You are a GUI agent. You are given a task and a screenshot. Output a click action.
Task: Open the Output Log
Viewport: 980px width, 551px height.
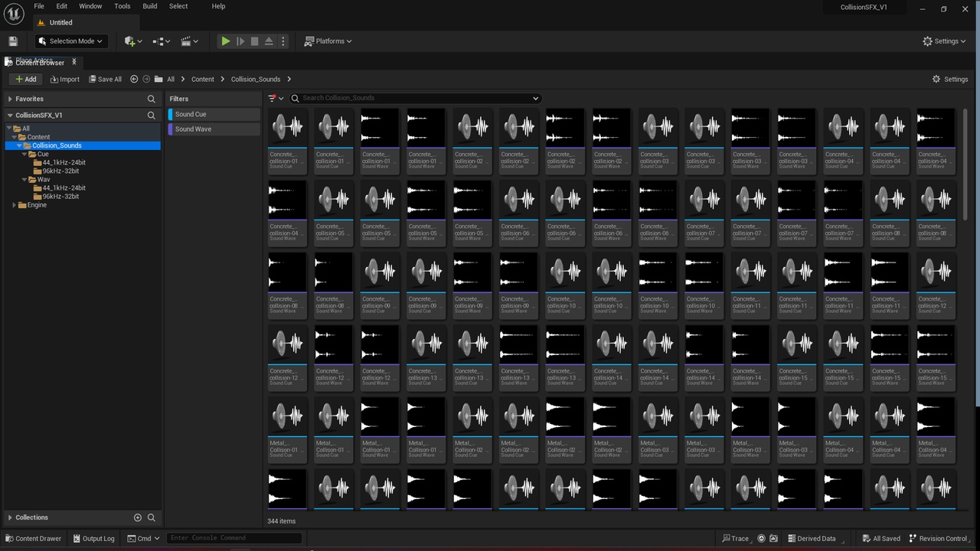pyautogui.click(x=93, y=538)
